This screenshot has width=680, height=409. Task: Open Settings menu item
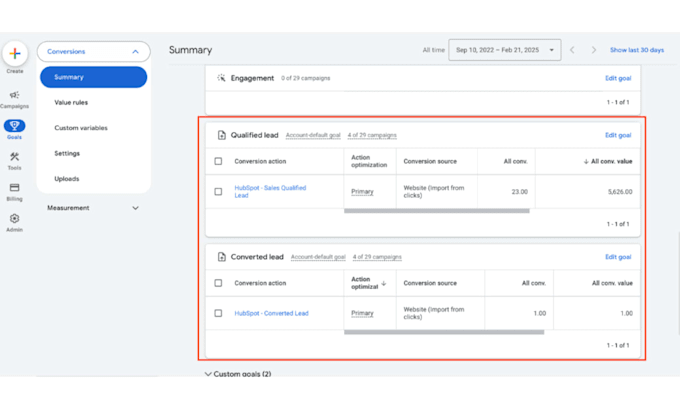click(x=67, y=153)
